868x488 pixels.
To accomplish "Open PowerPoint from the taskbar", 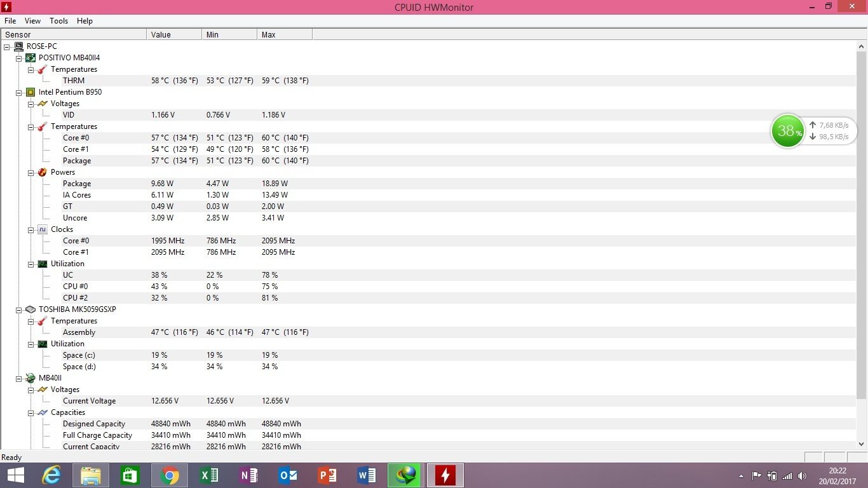I will [x=327, y=475].
